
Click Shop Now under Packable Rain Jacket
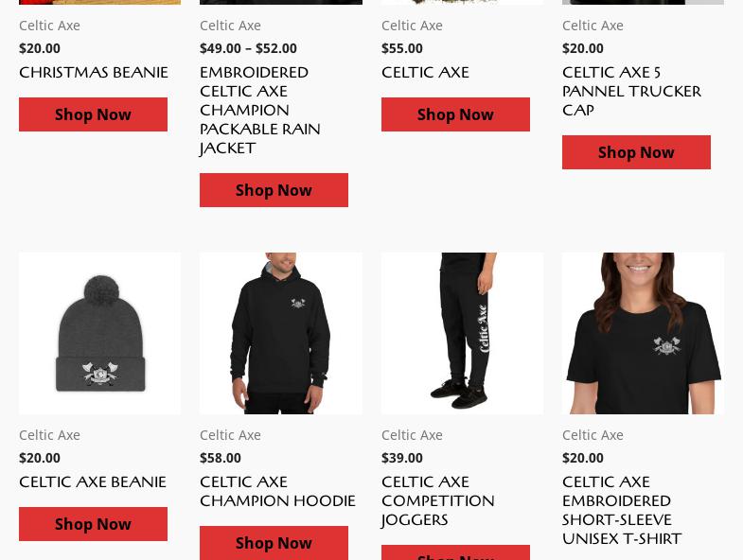pos(274,190)
